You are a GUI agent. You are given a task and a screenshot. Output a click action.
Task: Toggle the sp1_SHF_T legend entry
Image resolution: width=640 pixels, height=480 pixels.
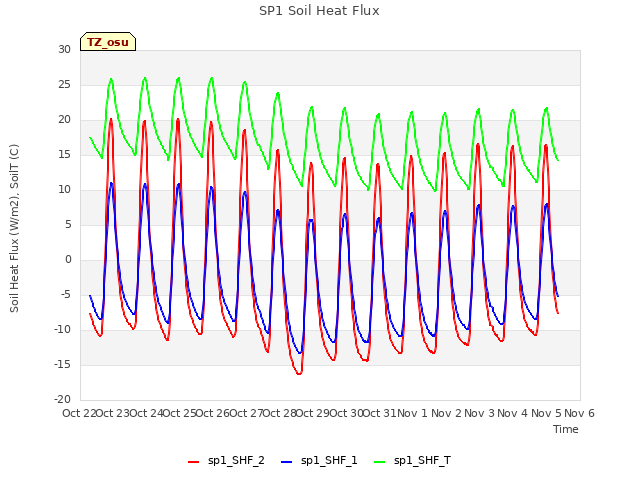tap(412, 461)
